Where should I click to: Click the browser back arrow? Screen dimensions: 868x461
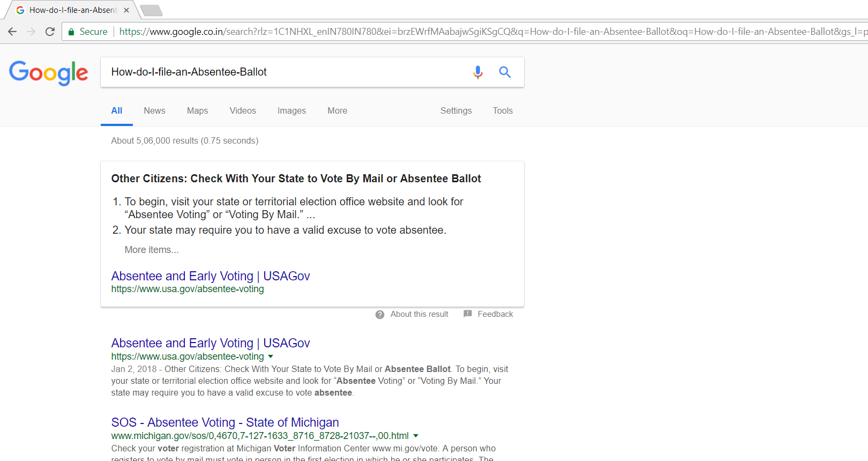pyautogui.click(x=12, y=32)
